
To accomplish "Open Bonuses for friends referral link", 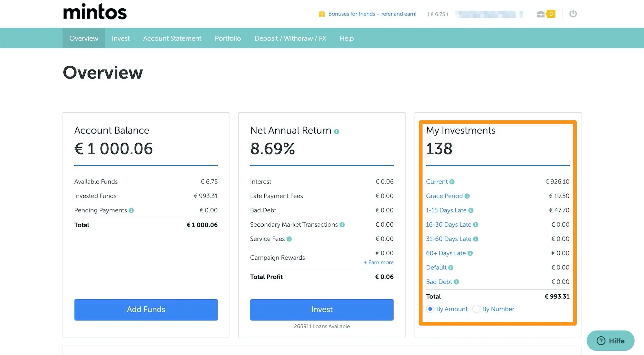I will (x=372, y=14).
